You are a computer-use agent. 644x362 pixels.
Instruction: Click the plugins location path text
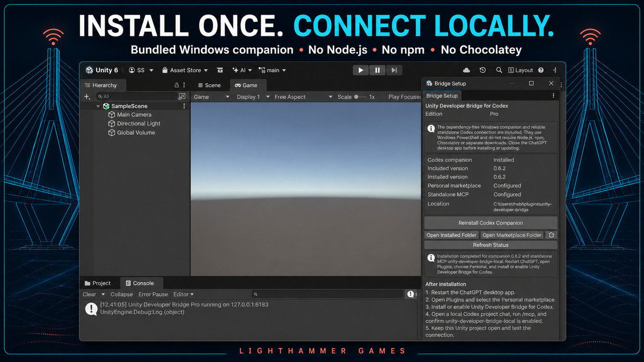coord(522,207)
